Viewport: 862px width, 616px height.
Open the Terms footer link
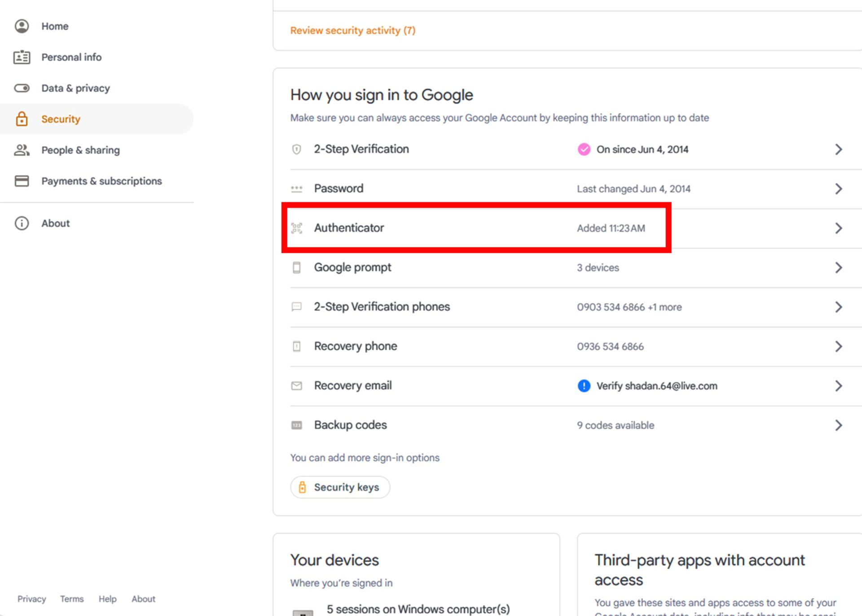tap(72, 599)
